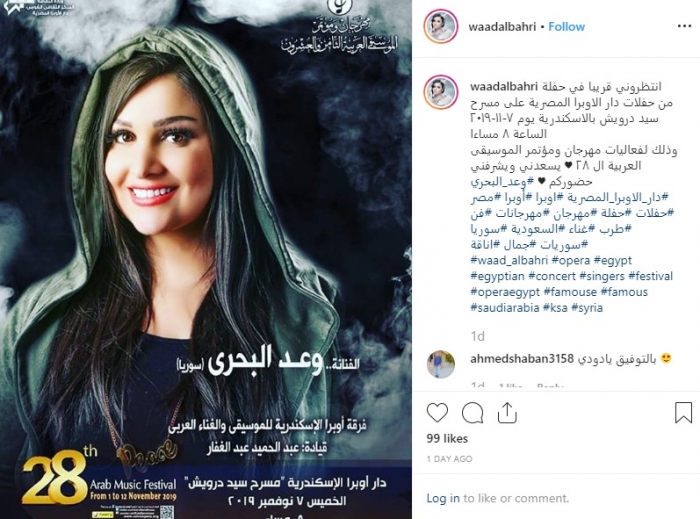The height and width of the screenshot is (519, 700).
Task: Open the #egypt hashtag
Action: 613,260
